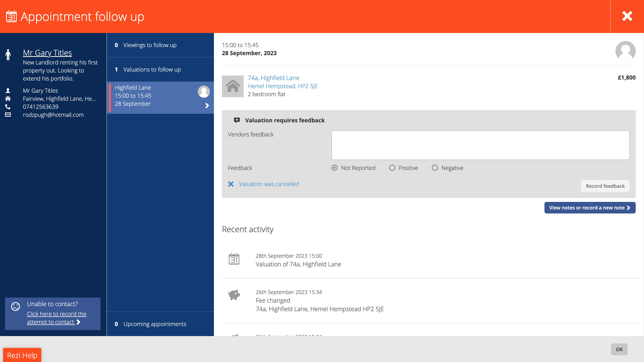Screen dimensions: 644x362
Task: Click the feedback speech bubble icon
Action: tap(237, 120)
